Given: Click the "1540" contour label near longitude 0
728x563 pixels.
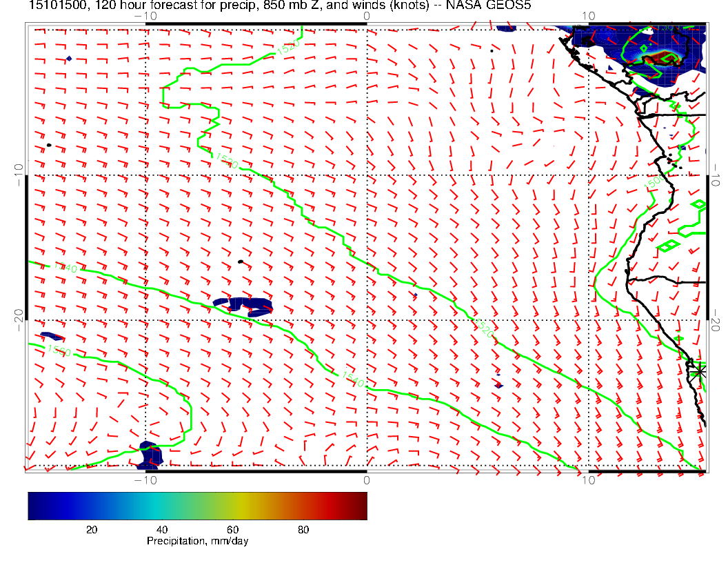Looking at the screenshot, I should 353,379.
